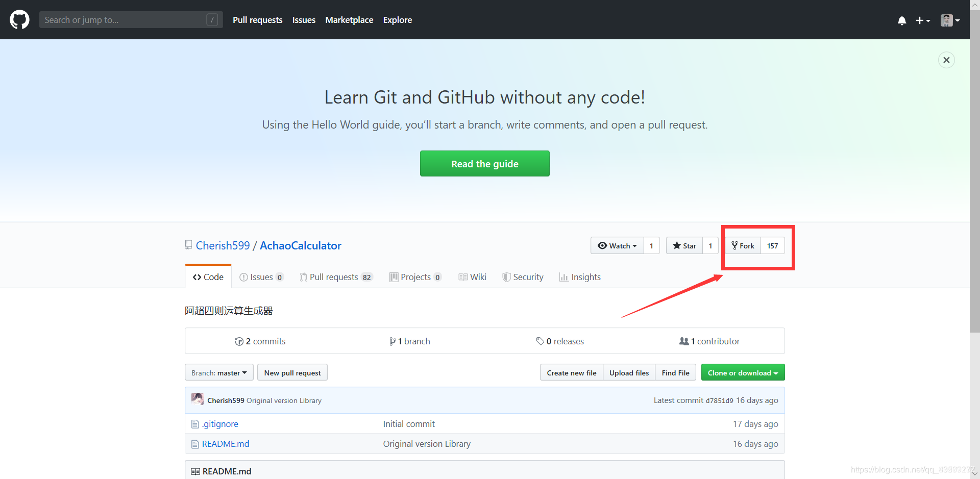View the stargazers count next to Star

[x=710, y=245]
